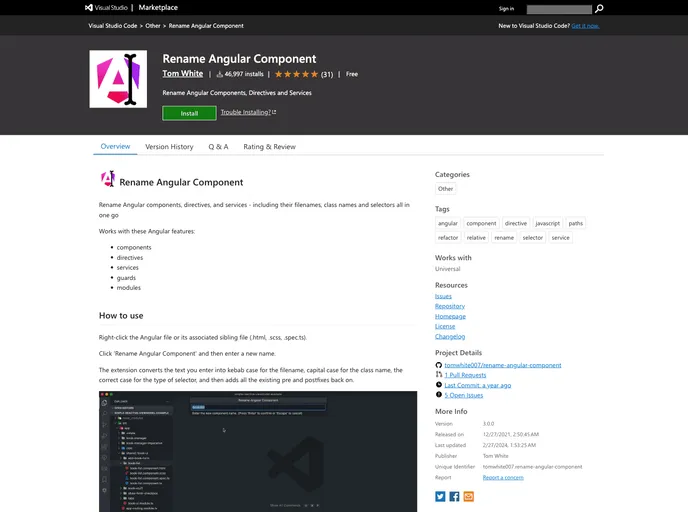Viewport: 688px width, 512px height.
Task: Open the Overview tab
Action: (115, 147)
